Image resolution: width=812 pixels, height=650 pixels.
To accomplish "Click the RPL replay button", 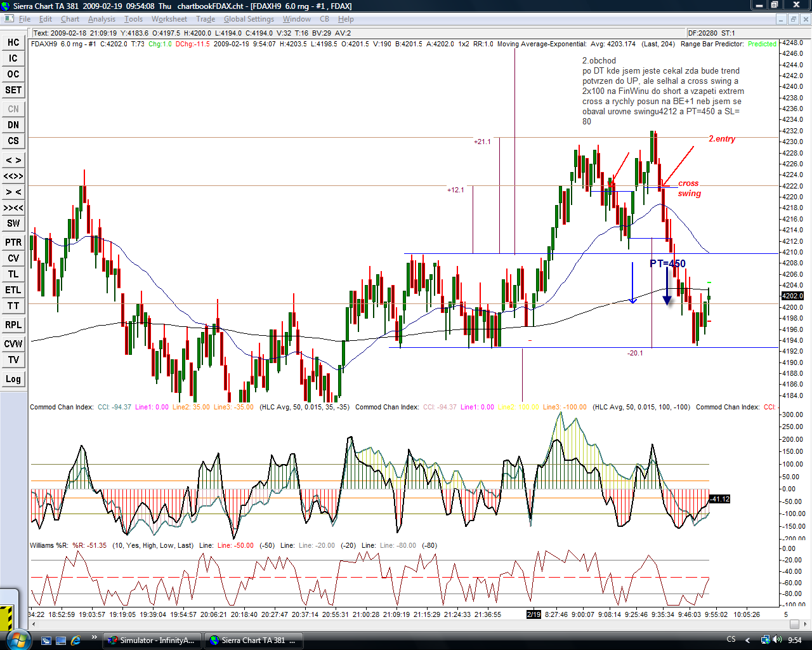I will [13, 325].
